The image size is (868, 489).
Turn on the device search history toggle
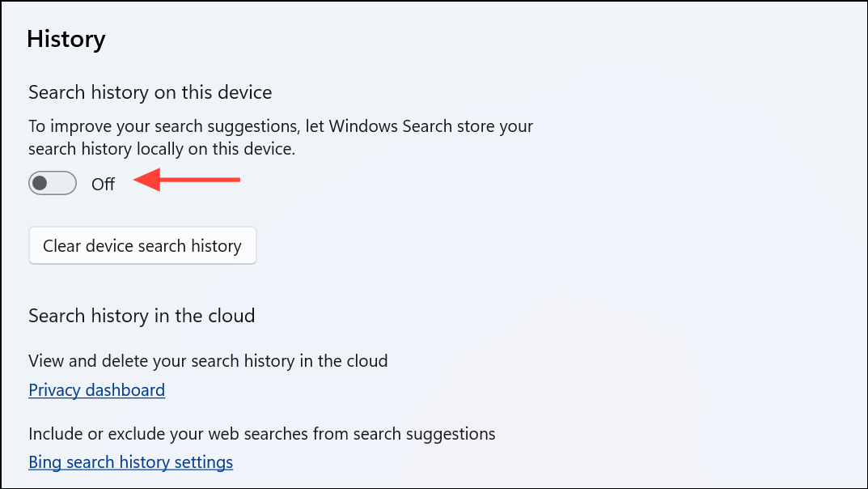click(53, 184)
